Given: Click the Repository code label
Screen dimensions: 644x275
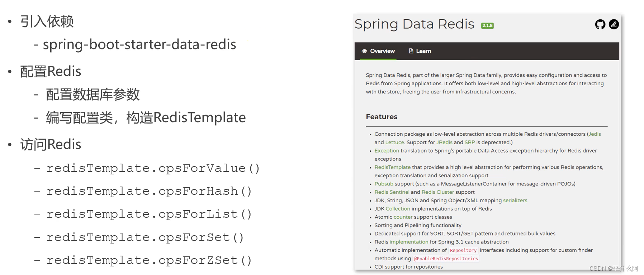Looking at the screenshot, I should (463, 250).
